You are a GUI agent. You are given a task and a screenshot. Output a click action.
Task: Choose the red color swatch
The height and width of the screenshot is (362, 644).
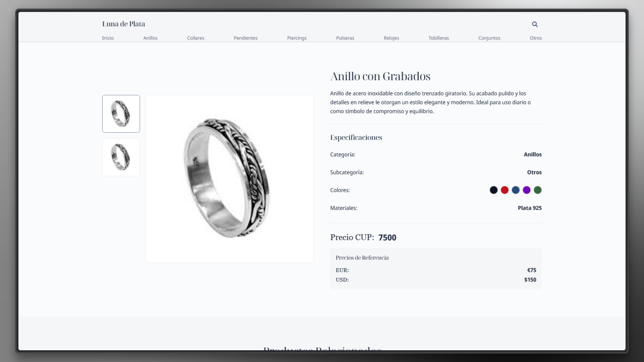tap(504, 190)
